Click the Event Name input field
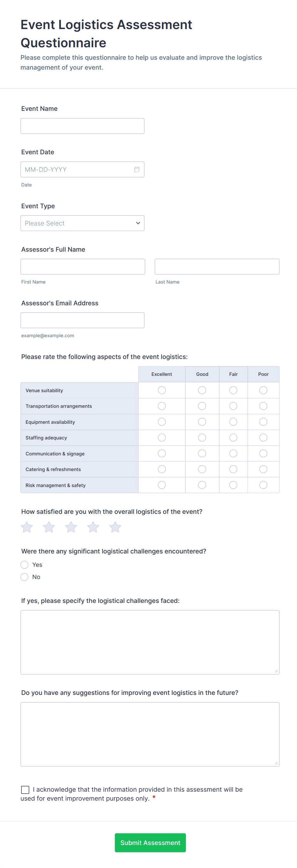Image resolution: width=297 pixels, height=868 pixels. coord(82,126)
